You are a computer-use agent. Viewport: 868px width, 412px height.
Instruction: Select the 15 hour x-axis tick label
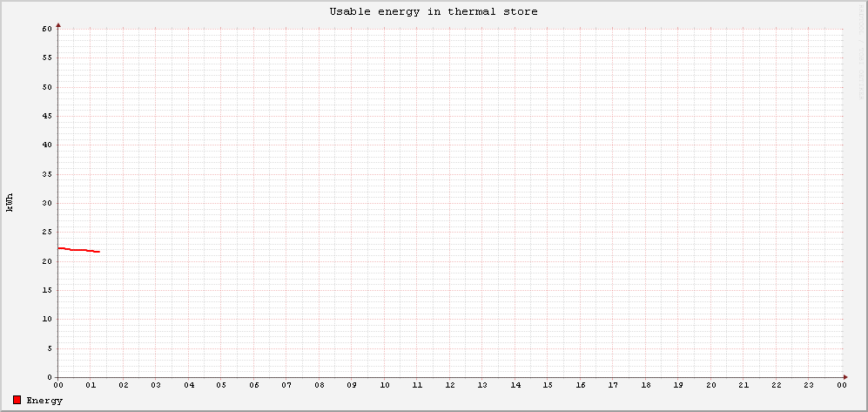pyautogui.click(x=548, y=385)
